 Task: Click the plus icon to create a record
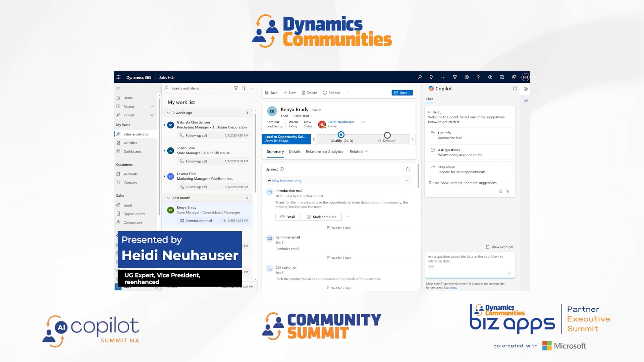point(443,77)
